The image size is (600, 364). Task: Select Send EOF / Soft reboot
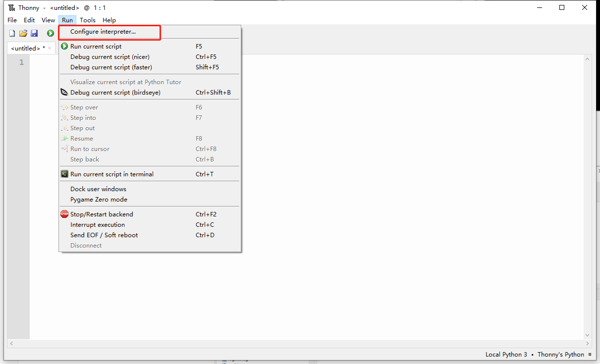tap(150, 235)
